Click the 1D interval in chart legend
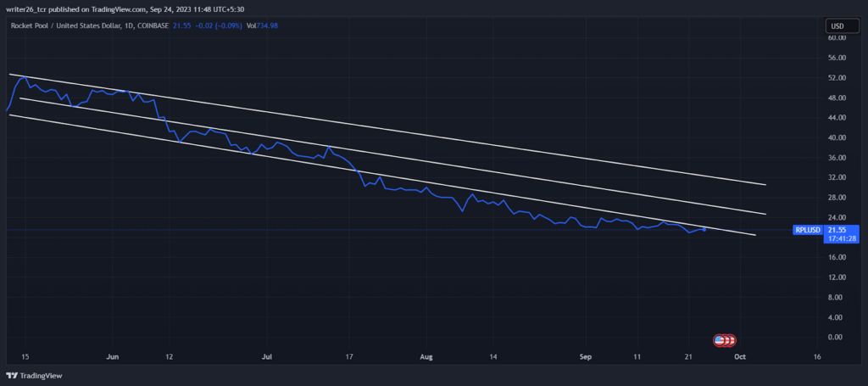Image resolution: width=868 pixels, height=386 pixels. click(127, 25)
